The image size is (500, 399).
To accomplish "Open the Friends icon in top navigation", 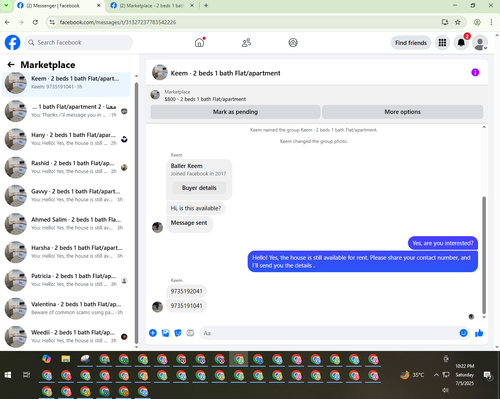I will coord(246,43).
